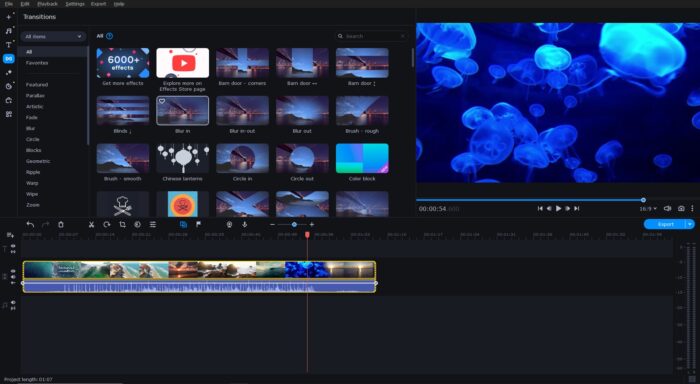Image resolution: width=700 pixels, height=384 pixels.
Task: Open the Settings menu
Action: pos(75,4)
